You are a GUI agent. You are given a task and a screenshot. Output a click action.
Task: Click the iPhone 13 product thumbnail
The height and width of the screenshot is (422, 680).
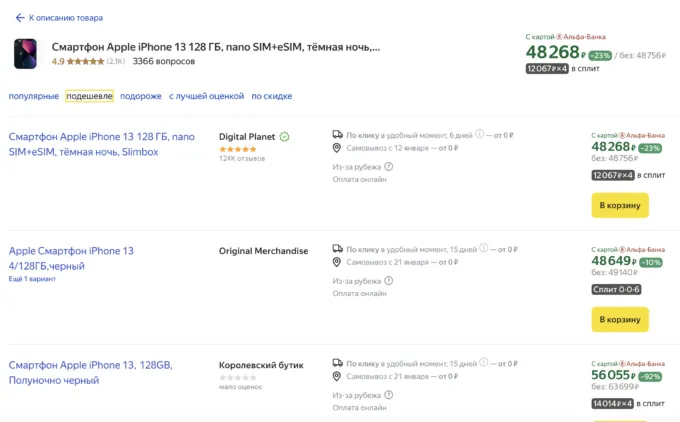[x=25, y=53]
